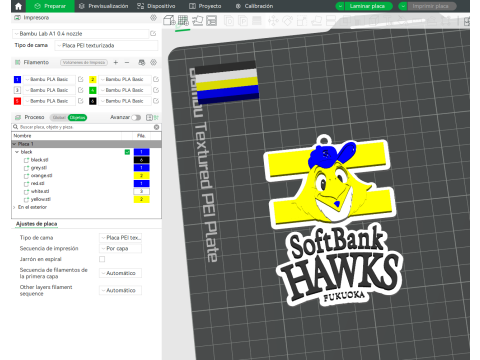Click the compare presets icon beside Avanzar

pos(149,117)
